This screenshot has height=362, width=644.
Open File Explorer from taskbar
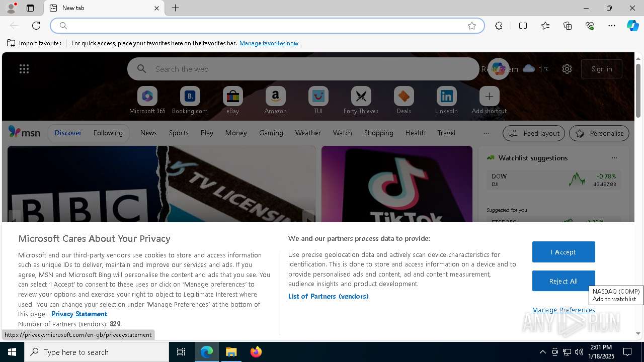tap(231, 352)
